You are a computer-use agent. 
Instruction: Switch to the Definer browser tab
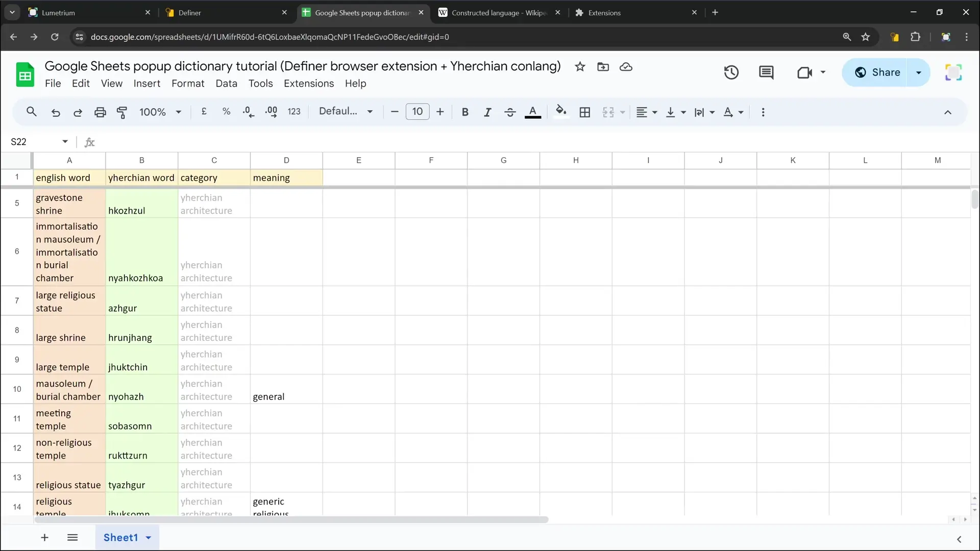tap(227, 12)
